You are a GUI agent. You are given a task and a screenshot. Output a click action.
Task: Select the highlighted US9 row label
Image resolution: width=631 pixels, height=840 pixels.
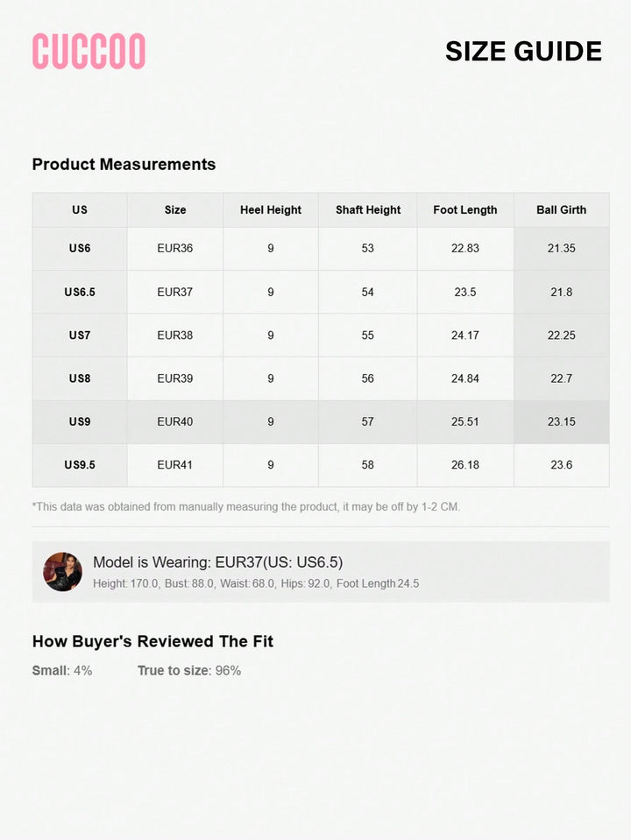click(80, 421)
